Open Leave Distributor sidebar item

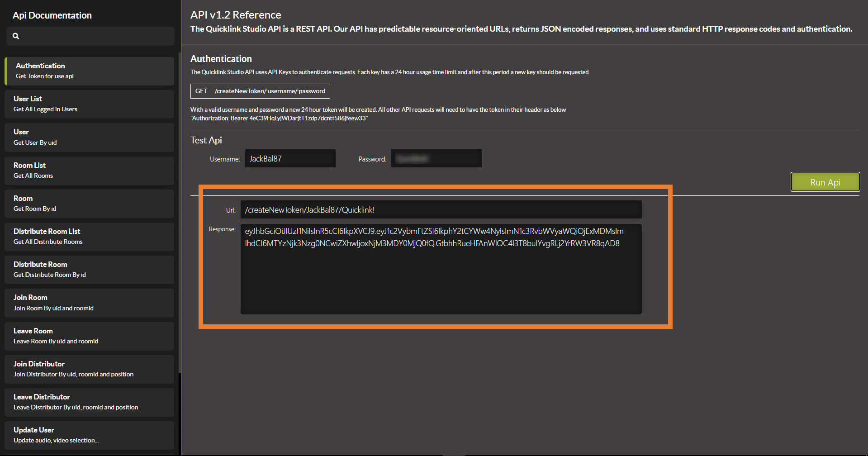[90, 402]
